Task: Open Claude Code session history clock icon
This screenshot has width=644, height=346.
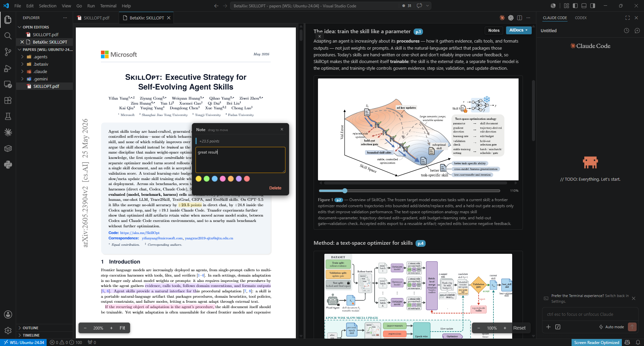Action: coord(627,31)
